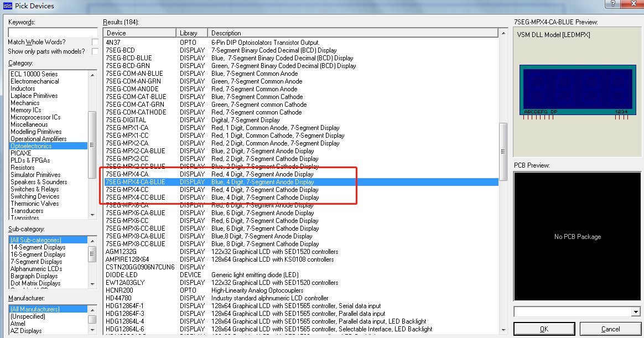Open the PCB package dropdown
644x338 pixels.
click(x=635, y=312)
